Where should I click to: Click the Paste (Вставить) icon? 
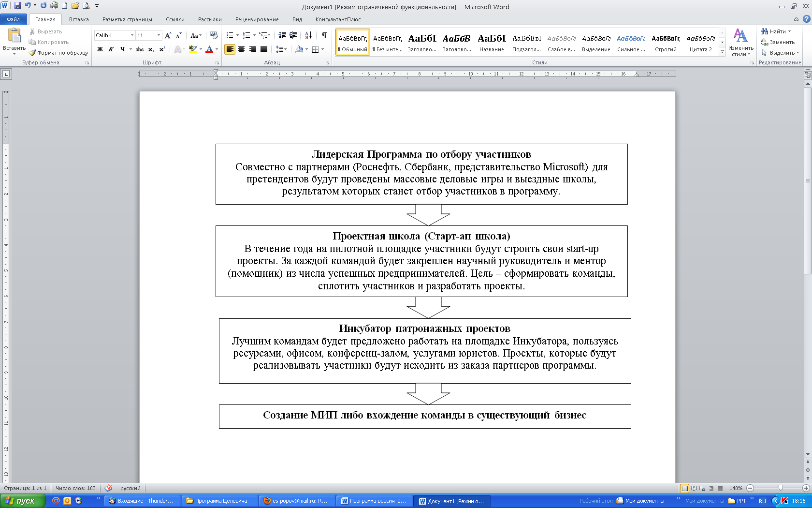[14, 36]
